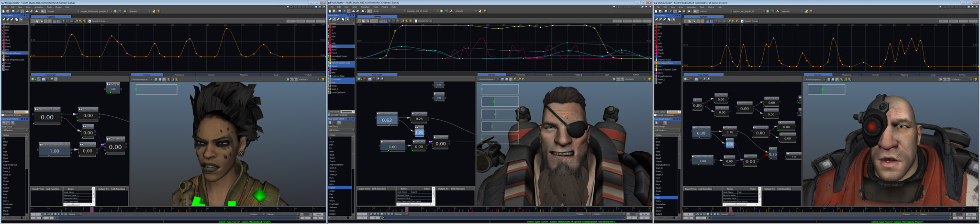Open the Default camera dropdown in Maggie's Preview
Image resolution: width=980 pixels, height=224 pixels.
[309, 79]
